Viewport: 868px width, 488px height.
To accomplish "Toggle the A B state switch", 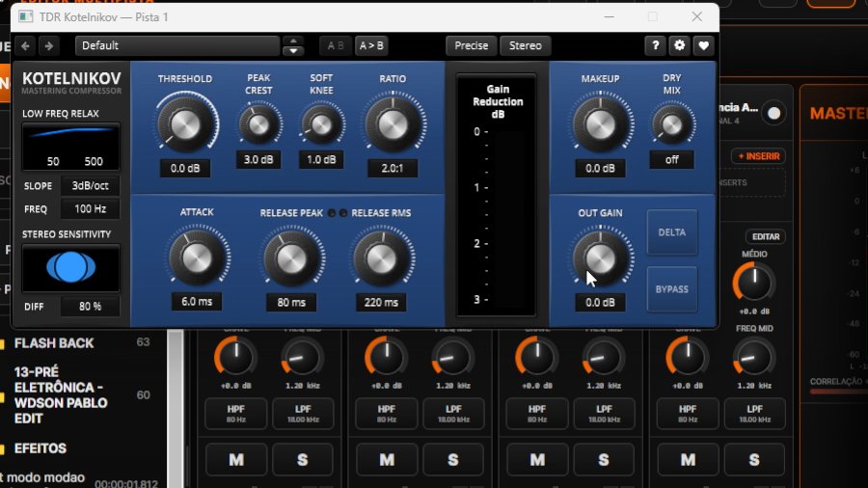I will coord(336,46).
